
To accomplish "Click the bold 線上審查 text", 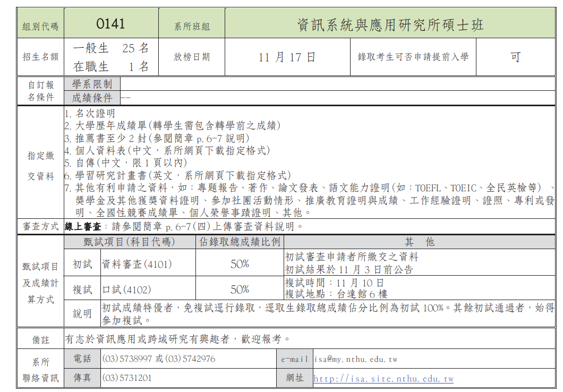I will (x=83, y=227).
